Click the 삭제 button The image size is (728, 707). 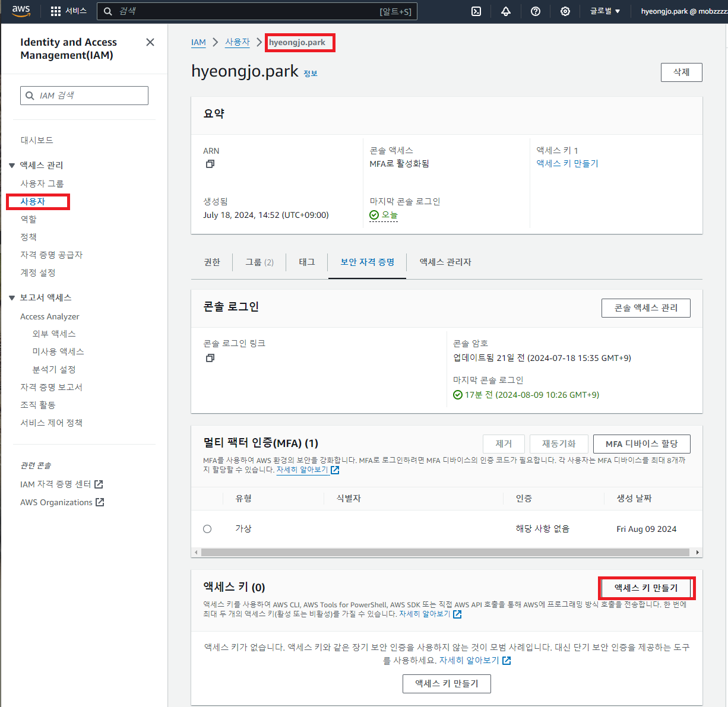[682, 72]
